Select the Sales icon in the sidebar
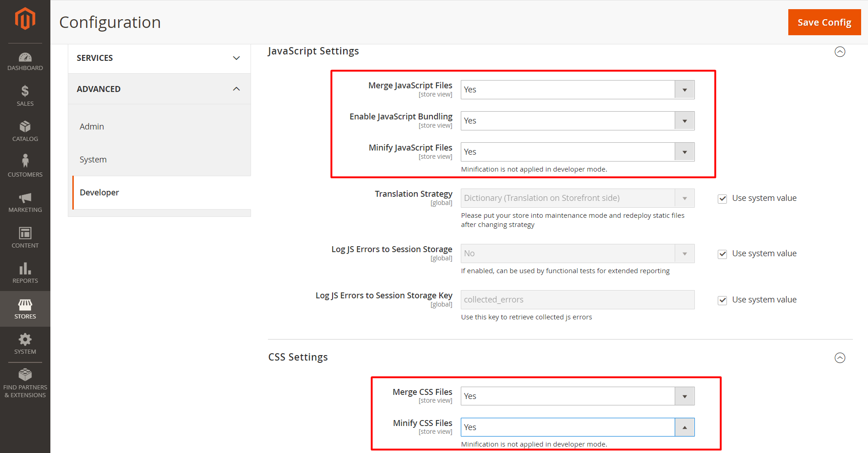The height and width of the screenshot is (453, 868). 25,95
